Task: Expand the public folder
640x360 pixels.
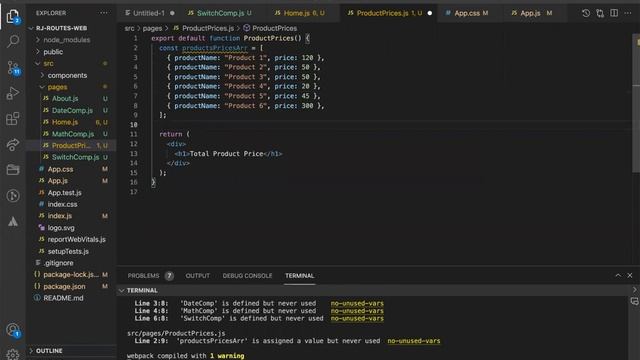Action: [71, 52]
